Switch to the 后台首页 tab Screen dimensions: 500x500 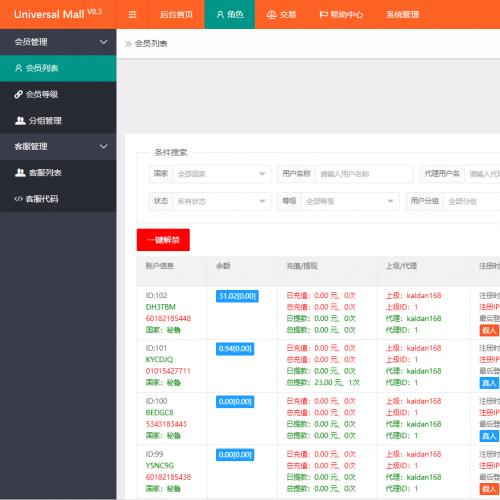coord(176,14)
